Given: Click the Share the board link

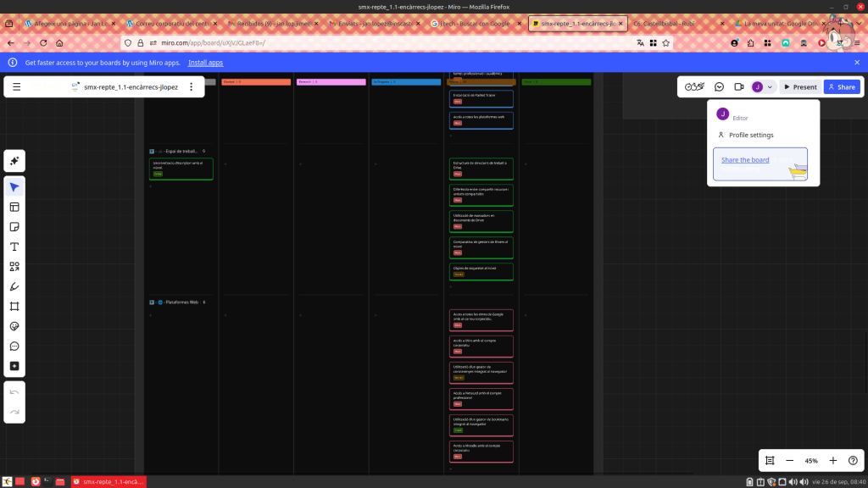Looking at the screenshot, I should (x=745, y=160).
